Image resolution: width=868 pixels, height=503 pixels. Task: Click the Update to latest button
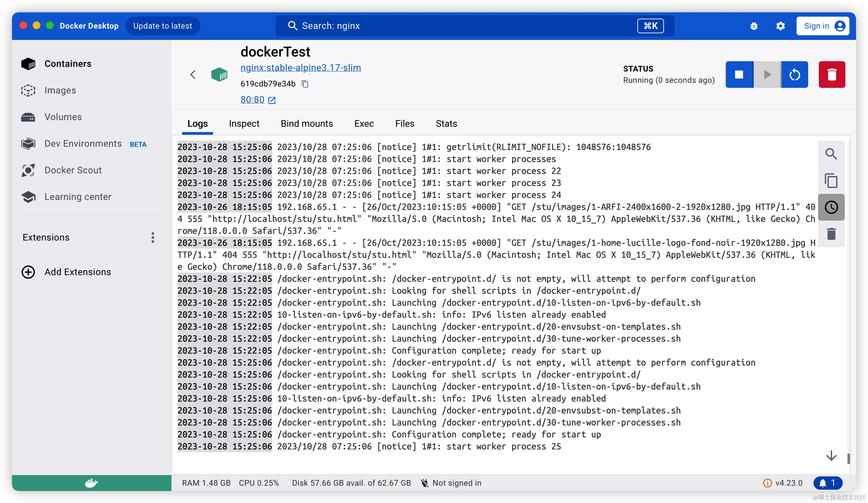pos(163,26)
